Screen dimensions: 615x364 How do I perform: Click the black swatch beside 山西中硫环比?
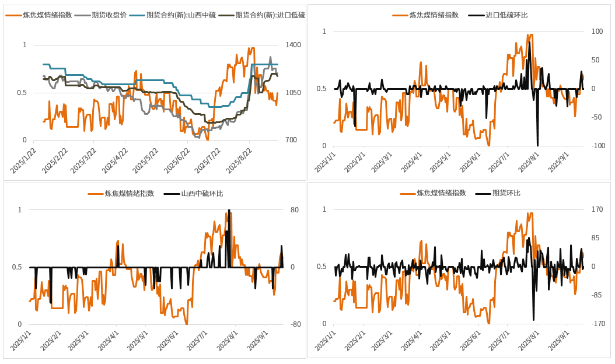172,194
